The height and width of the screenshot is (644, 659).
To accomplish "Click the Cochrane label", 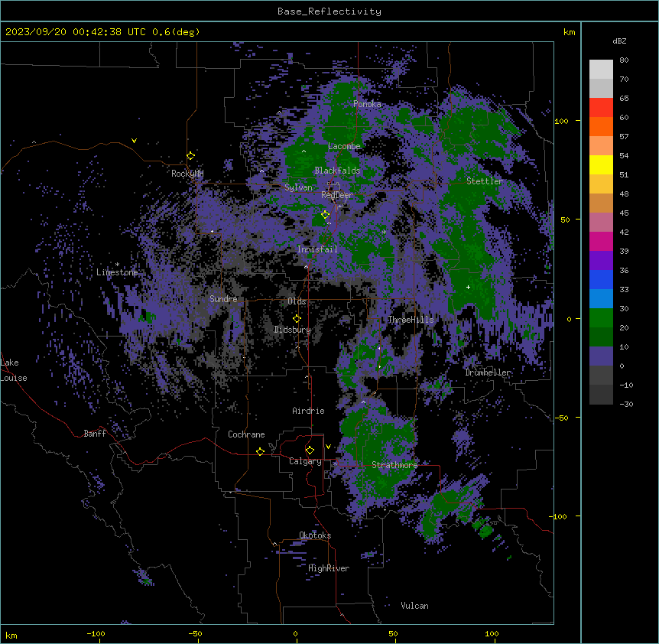I will 246,434.
